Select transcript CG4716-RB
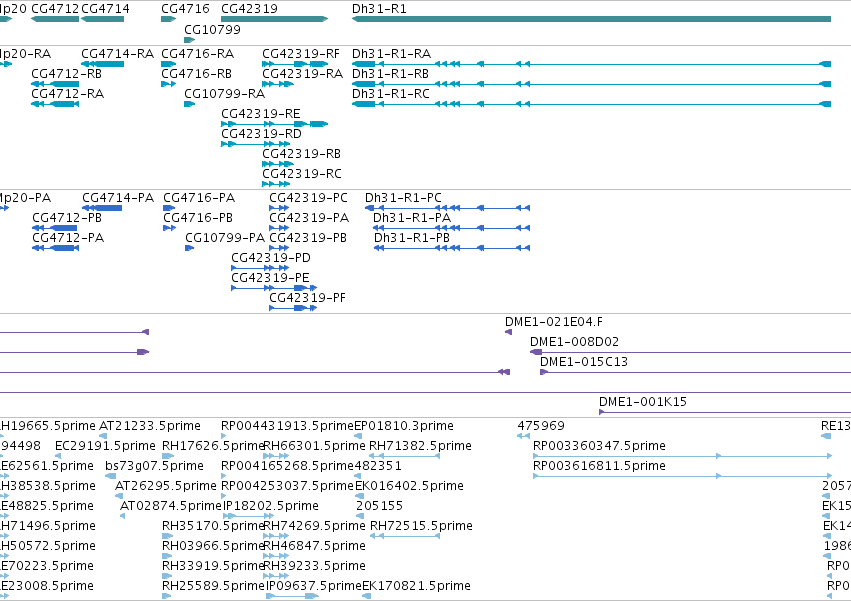This screenshot has width=851, height=601. point(169,84)
